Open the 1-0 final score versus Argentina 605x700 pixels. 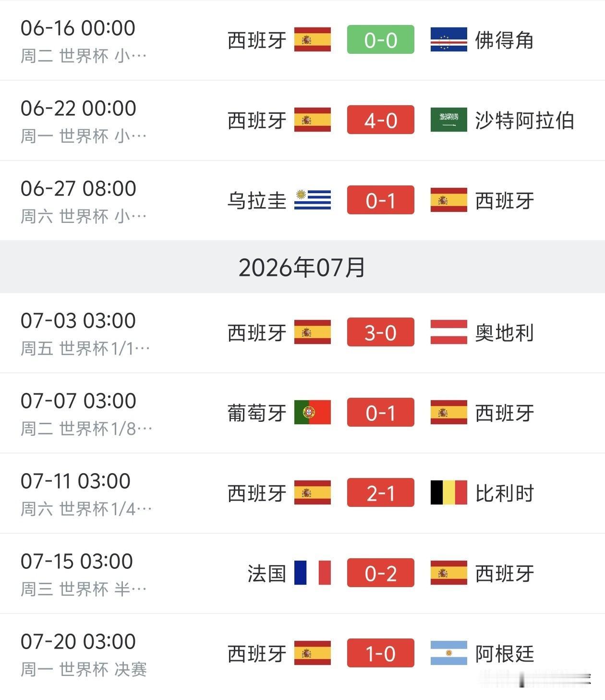point(381,653)
